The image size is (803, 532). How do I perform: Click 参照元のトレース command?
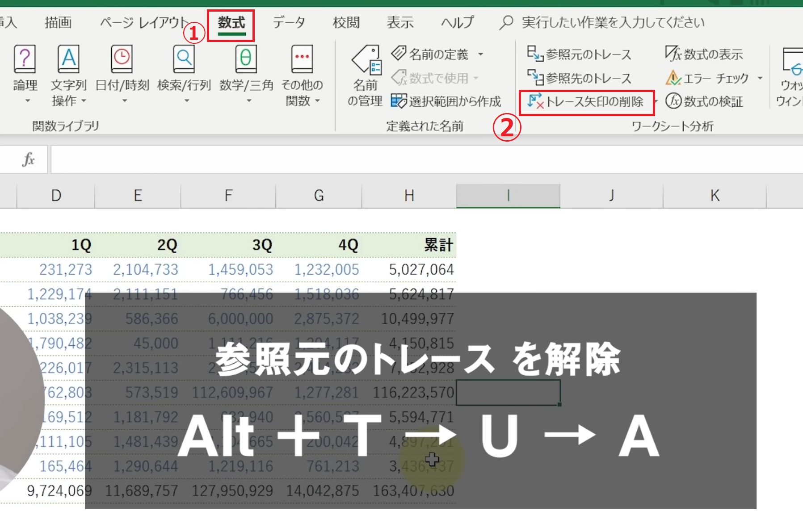(x=579, y=54)
